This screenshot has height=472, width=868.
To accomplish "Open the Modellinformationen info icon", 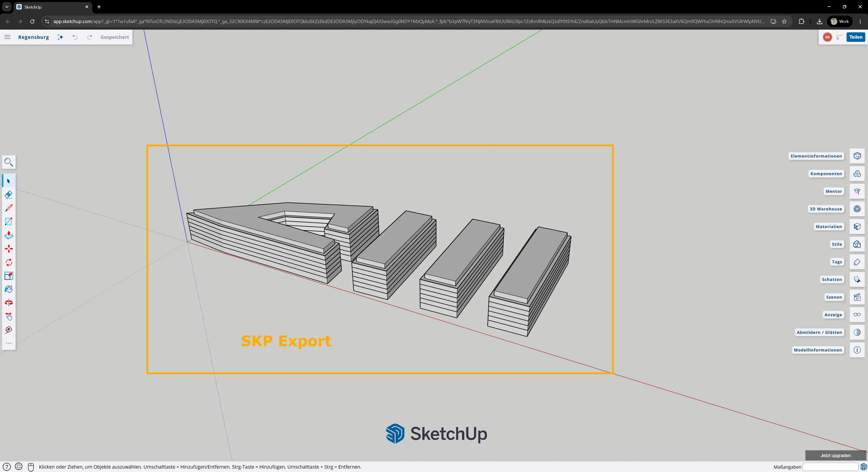I will [x=857, y=350].
